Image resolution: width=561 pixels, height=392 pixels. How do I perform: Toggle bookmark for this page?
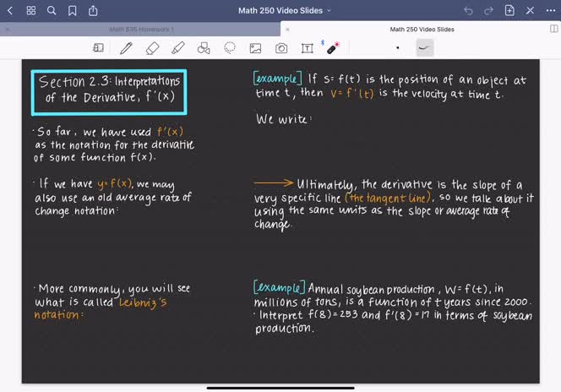72,10
